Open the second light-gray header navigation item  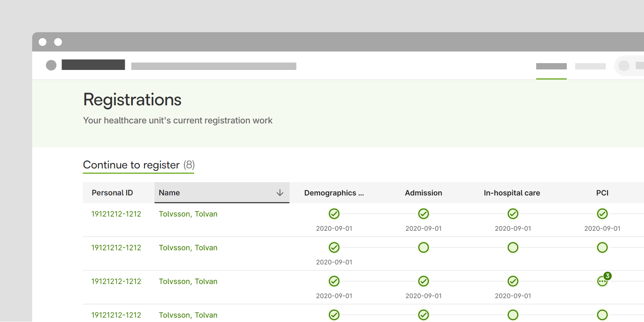click(x=590, y=66)
